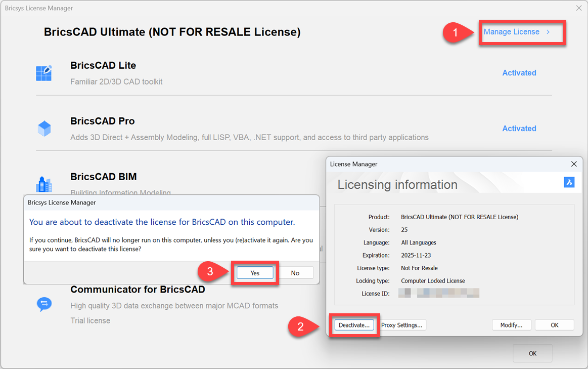Click Activated status for BricsCAD Pro

pyautogui.click(x=519, y=129)
